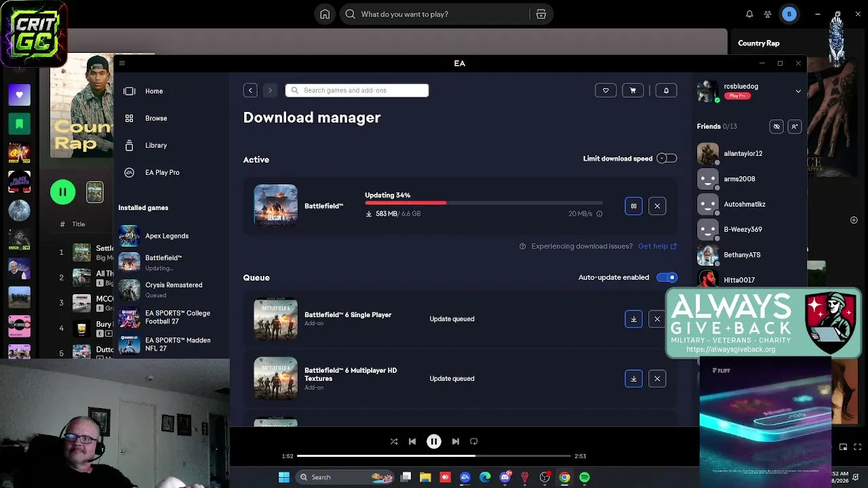Open Google Chrome from the taskbar
Viewport: 868px width, 488px height.
pos(564,477)
